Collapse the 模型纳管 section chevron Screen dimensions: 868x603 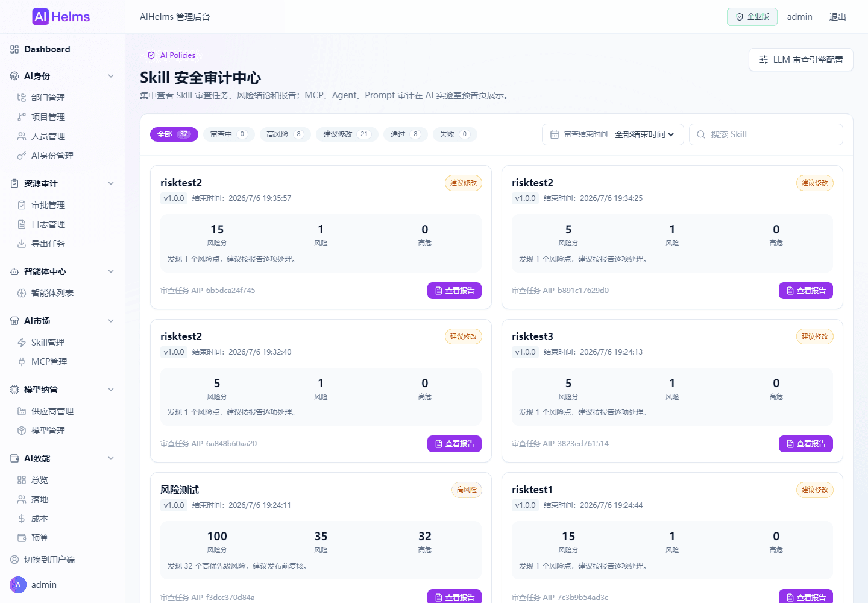pos(111,390)
